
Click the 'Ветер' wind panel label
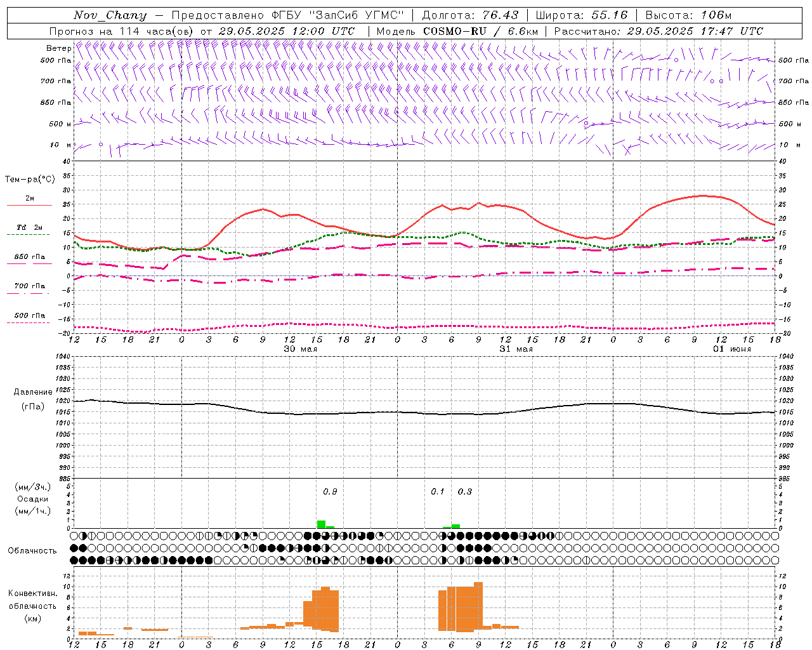pyautogui.click(x=58, y=48)
